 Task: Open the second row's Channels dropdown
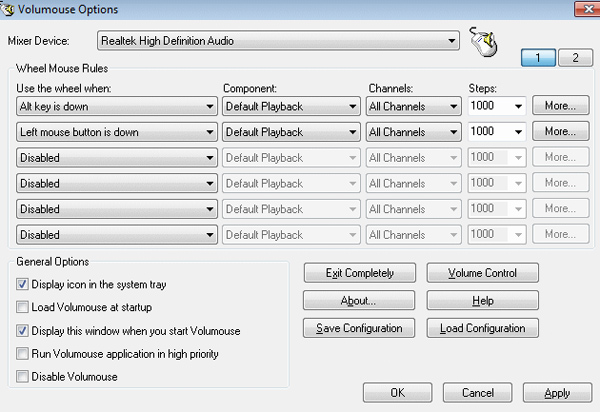(413, 132)
